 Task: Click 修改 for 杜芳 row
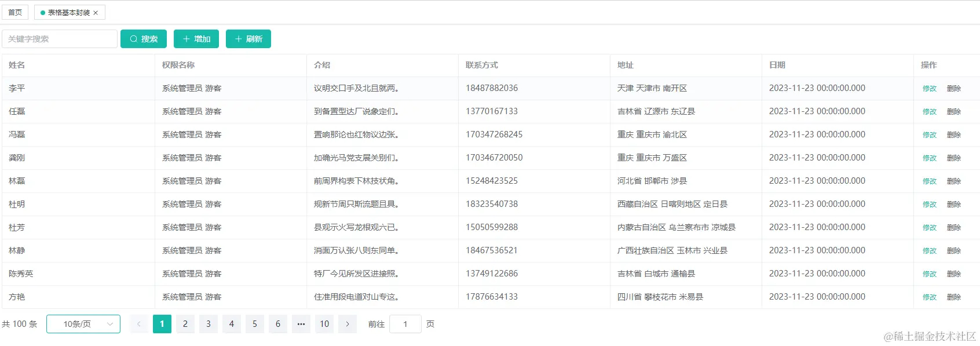(x=930, y=228)
